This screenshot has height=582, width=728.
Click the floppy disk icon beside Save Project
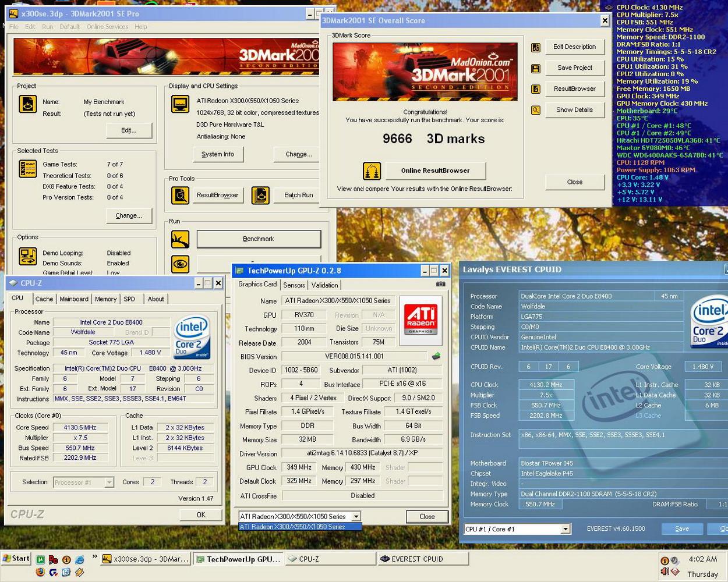click(x=536, y=68)
